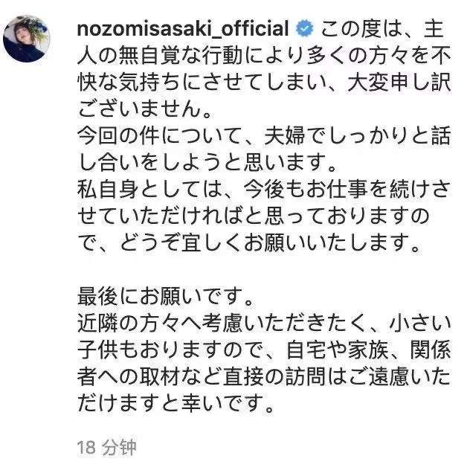Click the nozomisasaki_official username link

pos(183,29)
